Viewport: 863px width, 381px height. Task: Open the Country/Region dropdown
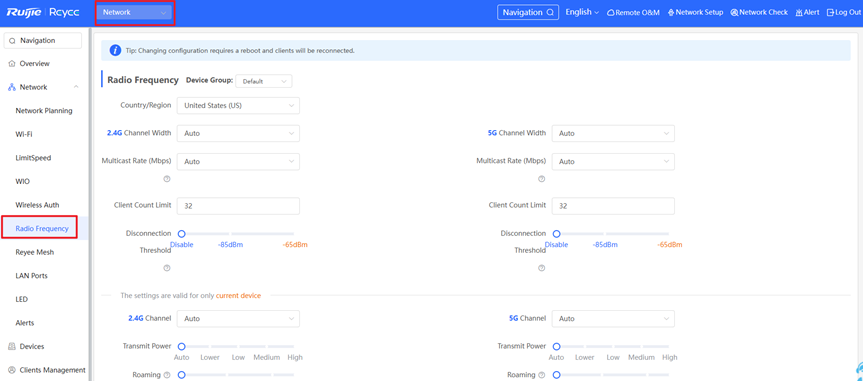coord(238,106)
